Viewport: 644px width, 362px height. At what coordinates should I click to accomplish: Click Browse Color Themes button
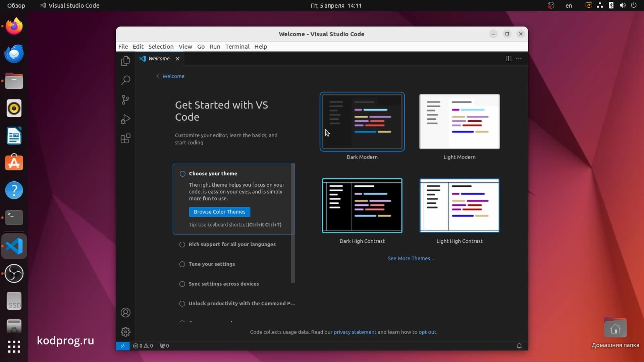coord(220,212)
